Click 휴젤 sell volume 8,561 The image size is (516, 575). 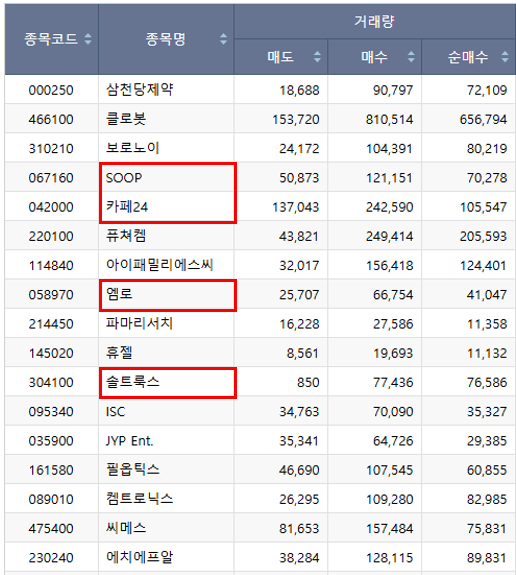[303, 354]
